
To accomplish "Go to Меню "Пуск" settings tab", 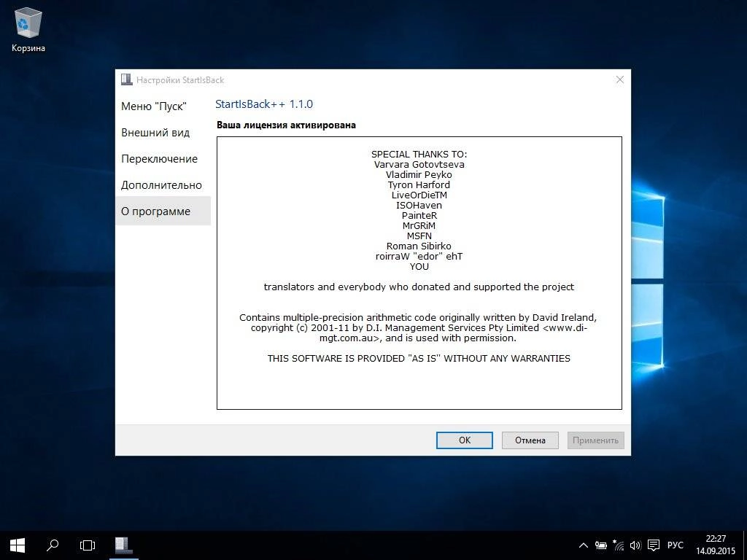I will click(163, 106).
